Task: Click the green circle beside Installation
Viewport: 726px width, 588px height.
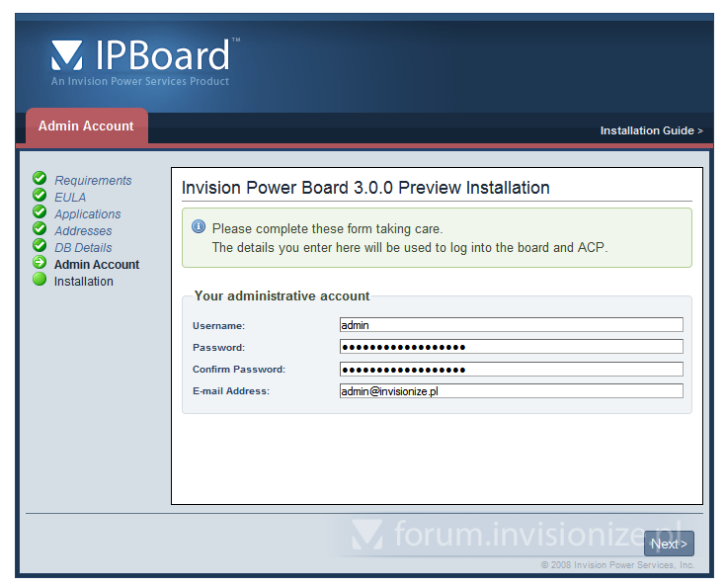Action: pos(40,280)
